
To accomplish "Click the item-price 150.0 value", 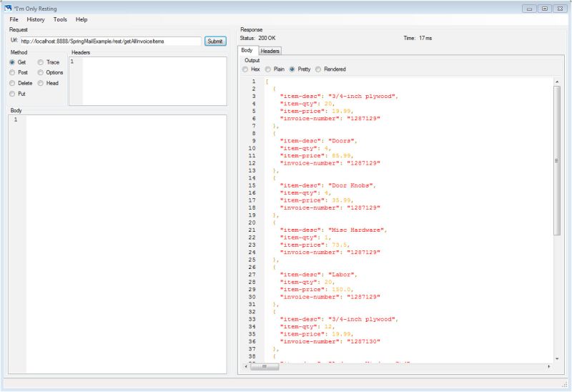I will 341,290.
